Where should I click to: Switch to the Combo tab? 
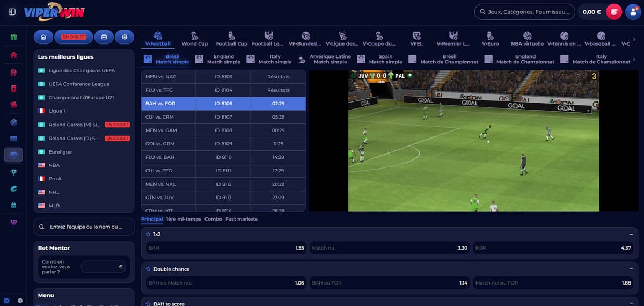pyautogui.click(x=213, y=219)
